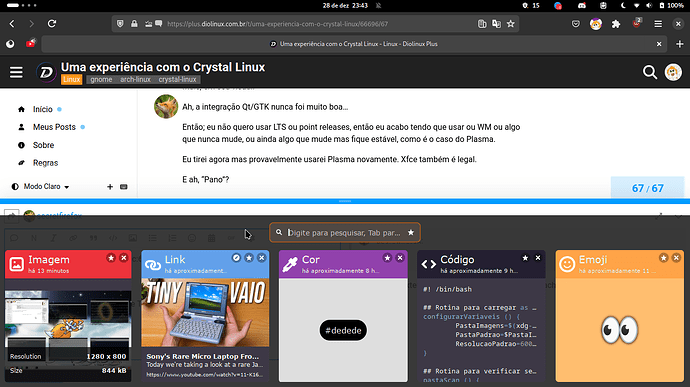Favorite the Emoji clipboard item
Screen dimensions: 690x387
click(664, 258)
